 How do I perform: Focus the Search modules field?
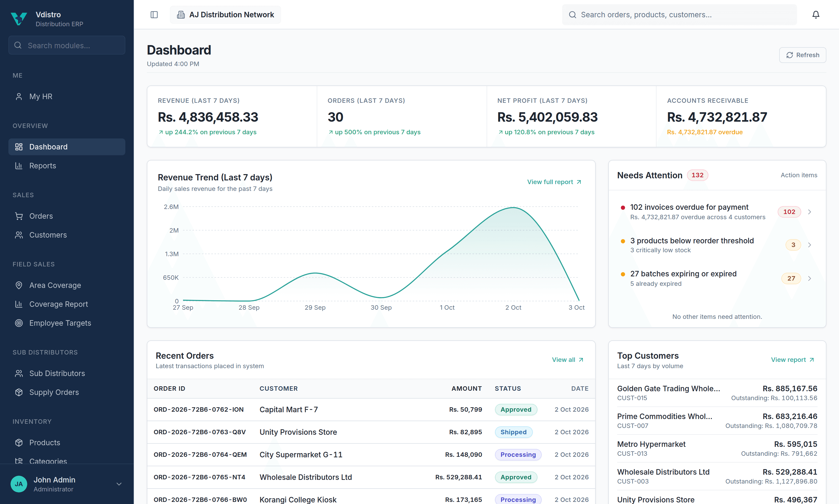pyautogui.click(x=67, y=45)
